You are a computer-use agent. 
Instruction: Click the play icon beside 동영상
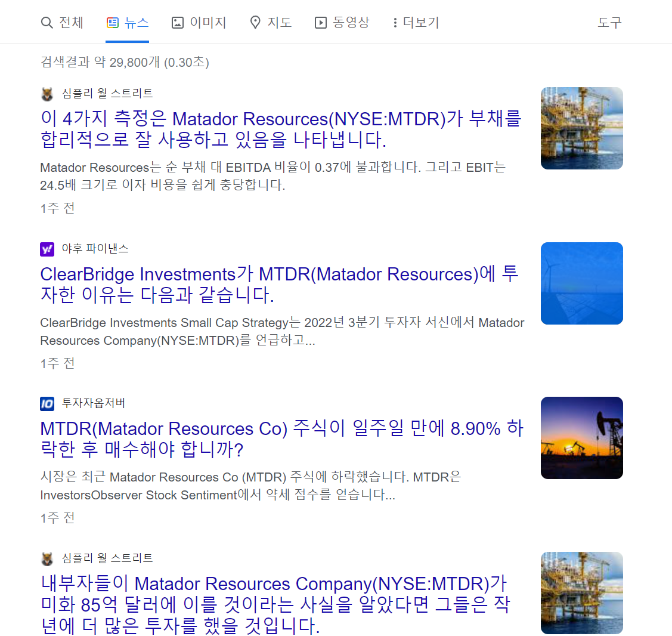[x=321, y=22]
